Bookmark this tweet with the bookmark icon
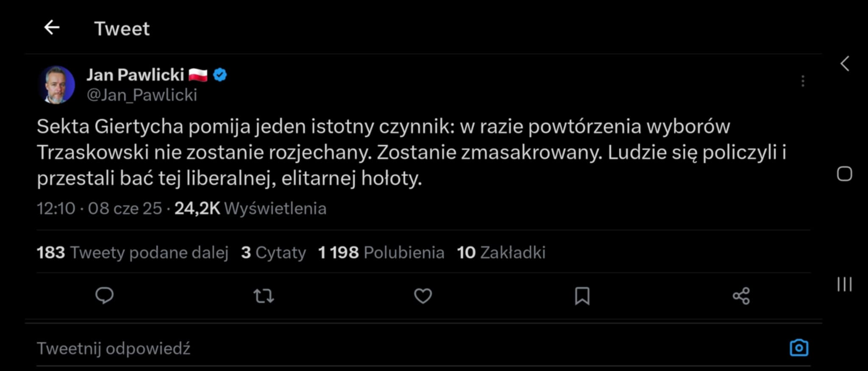Viewport: 868px width, 371px height. [582, 296]
